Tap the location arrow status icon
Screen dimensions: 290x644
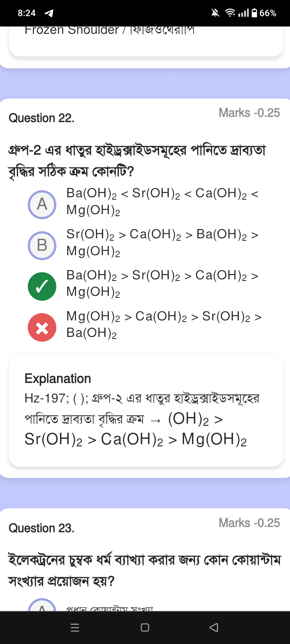(49, 13)
